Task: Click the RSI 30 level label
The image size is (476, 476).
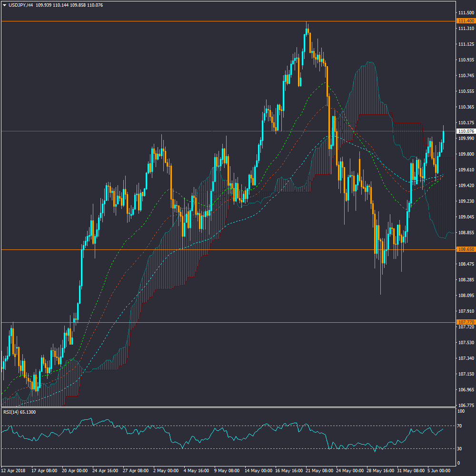Action: click(460, 448)
